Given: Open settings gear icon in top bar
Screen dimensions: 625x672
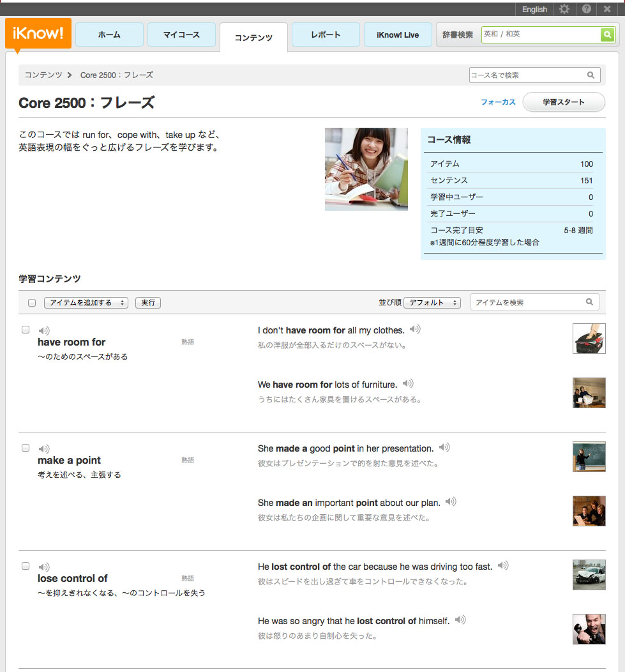Looking at the screenshot, I should (564, 9).
